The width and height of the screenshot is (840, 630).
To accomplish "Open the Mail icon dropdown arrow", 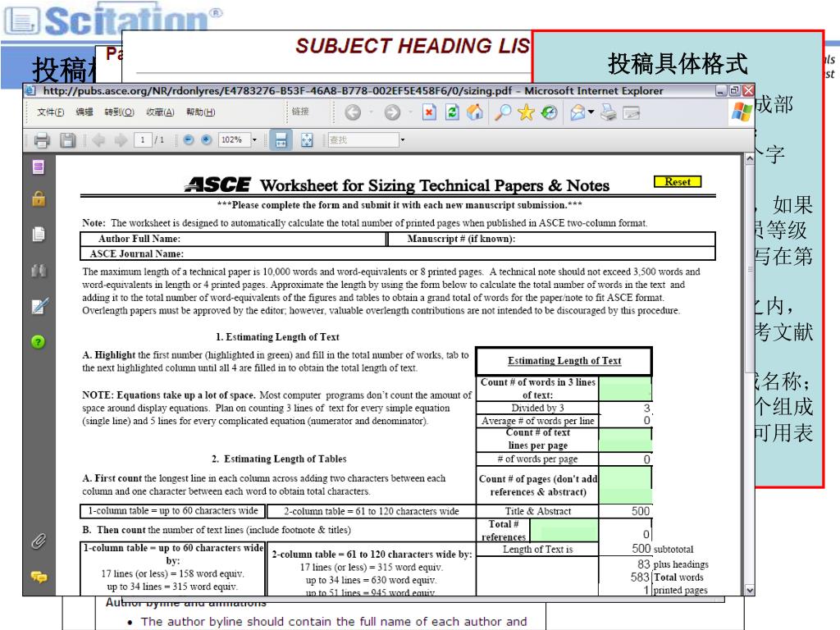I will (591, 112).
